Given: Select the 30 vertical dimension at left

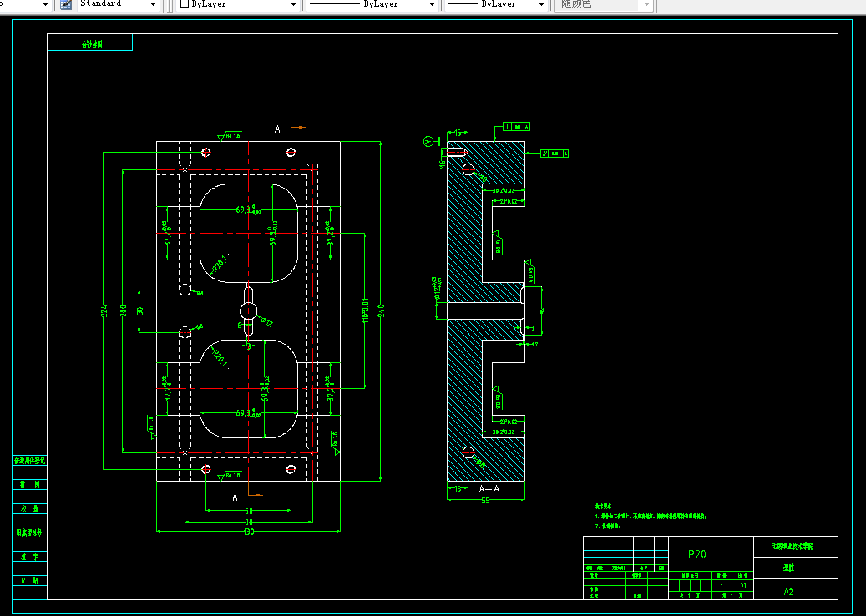Looking at the screenshot, I should 139,311.
